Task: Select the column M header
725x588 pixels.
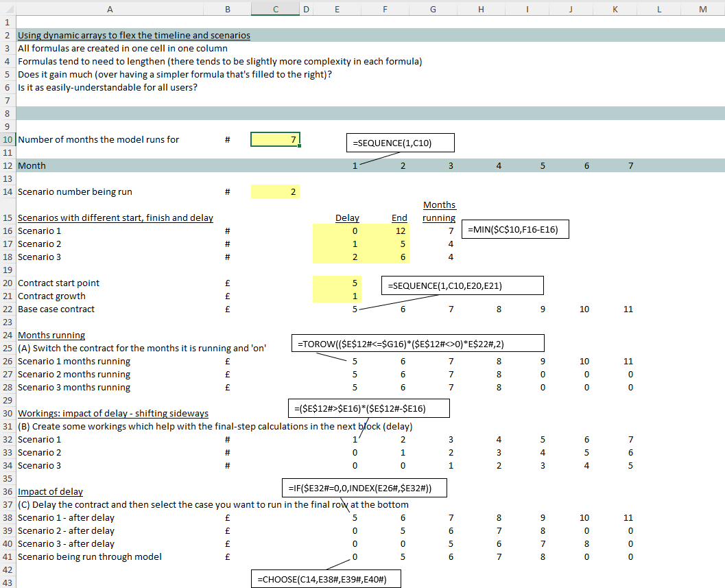Action: tap(702, 8)
